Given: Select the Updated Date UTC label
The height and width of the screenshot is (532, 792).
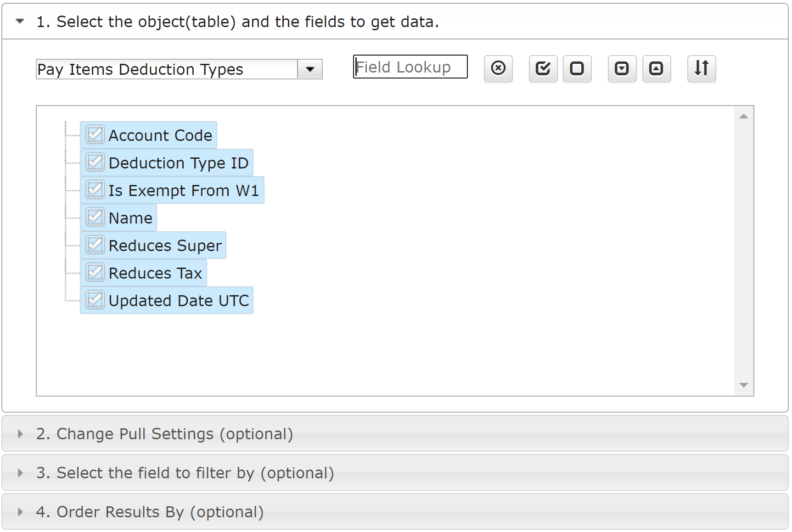Looking at the screenshot, I should 179,301.
